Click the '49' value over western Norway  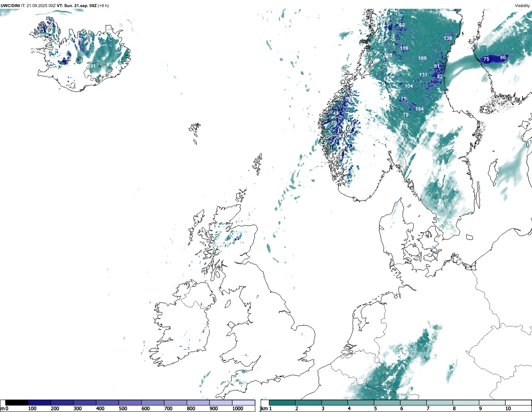point(336,113)
